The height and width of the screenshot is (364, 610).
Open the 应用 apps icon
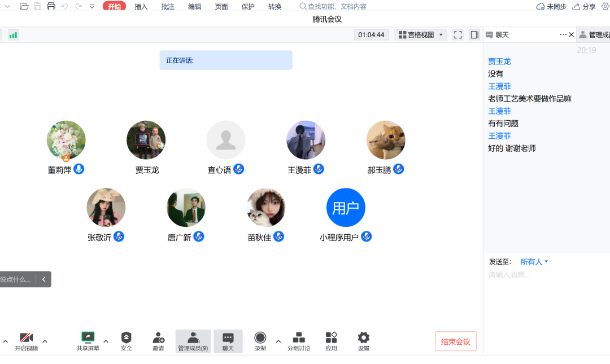(331, 341)
